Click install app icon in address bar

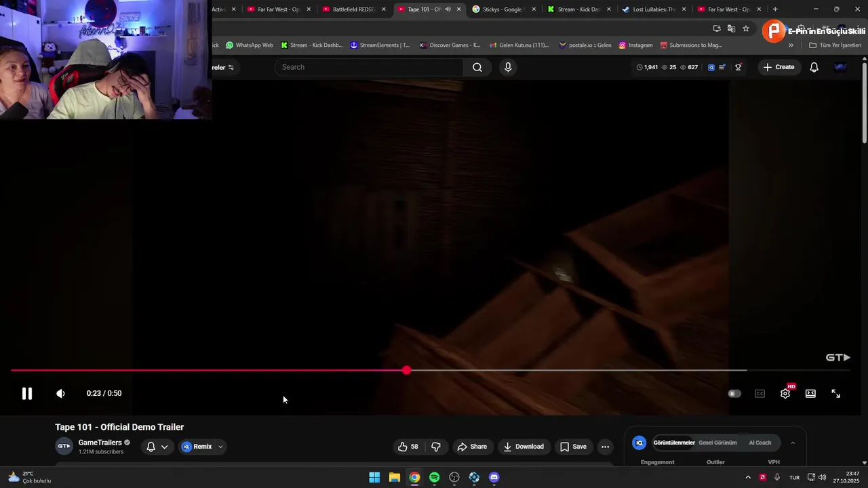(717, 28)
